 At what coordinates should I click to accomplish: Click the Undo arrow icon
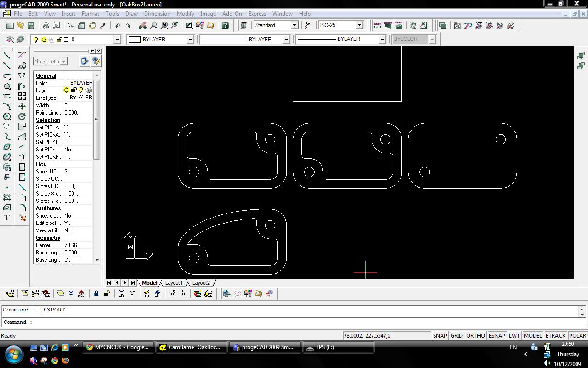click(118, 25)
